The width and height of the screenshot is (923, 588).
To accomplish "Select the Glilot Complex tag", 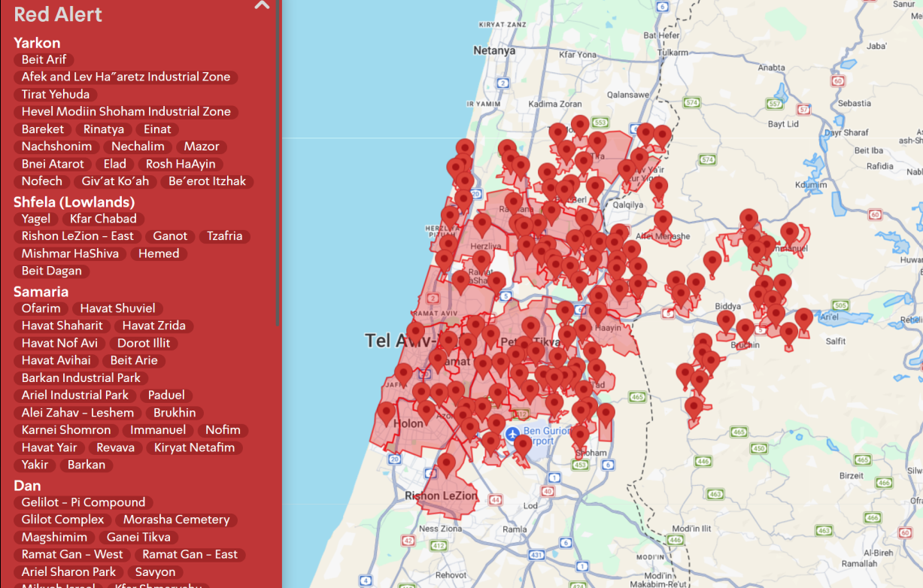I will pyautogui.click(x=62, y=520).
